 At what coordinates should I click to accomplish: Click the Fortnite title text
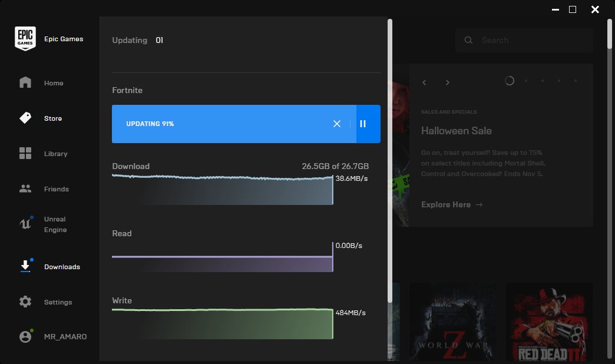tap(127, 90)
